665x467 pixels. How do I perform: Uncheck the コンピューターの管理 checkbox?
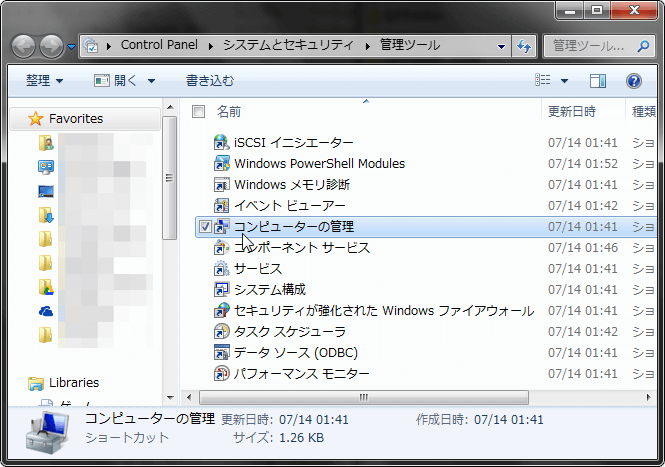205,227
